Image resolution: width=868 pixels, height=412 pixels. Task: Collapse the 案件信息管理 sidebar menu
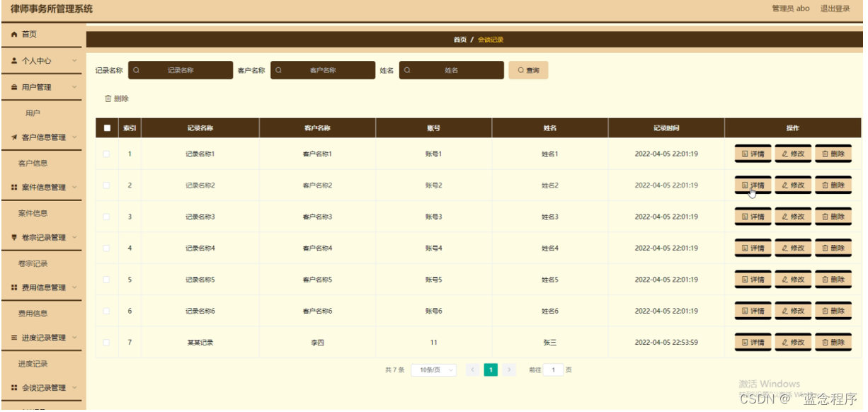[42, 188]
